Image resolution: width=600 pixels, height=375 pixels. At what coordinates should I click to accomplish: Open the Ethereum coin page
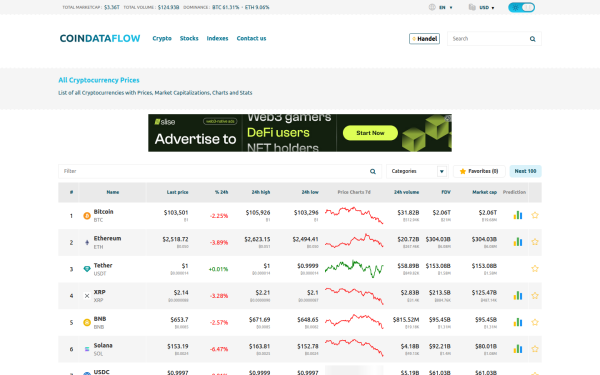pos(107,238)
